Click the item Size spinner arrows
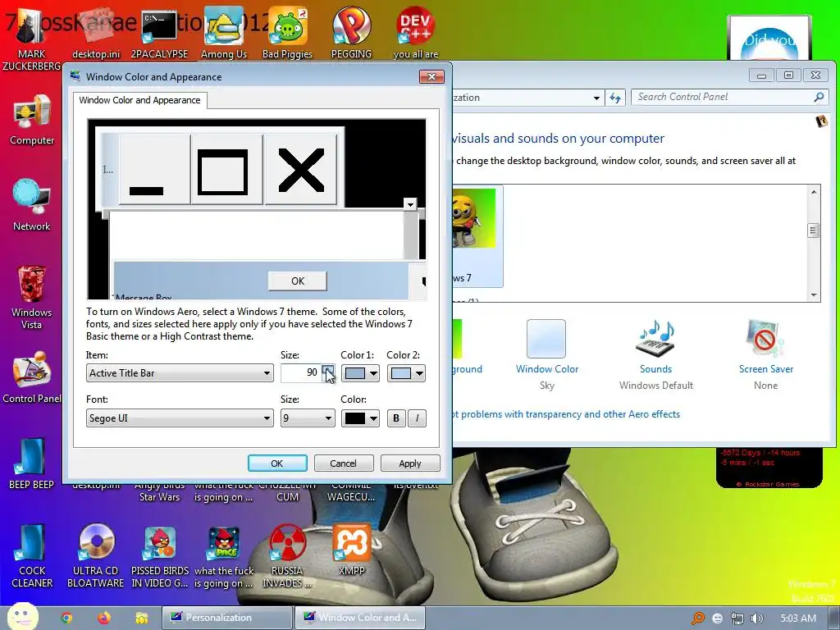840x630 pixels. point(328,373)
